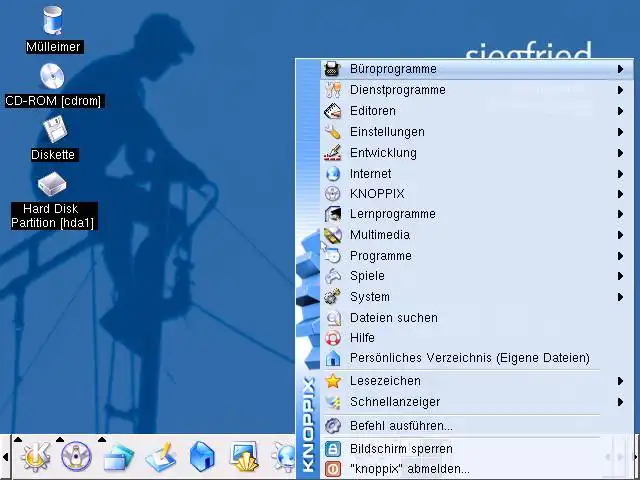This screenshot has width=640, height=480.
Task: Open the CD-ROM [cdrom] desktop icon
Action: coord(52,76)
